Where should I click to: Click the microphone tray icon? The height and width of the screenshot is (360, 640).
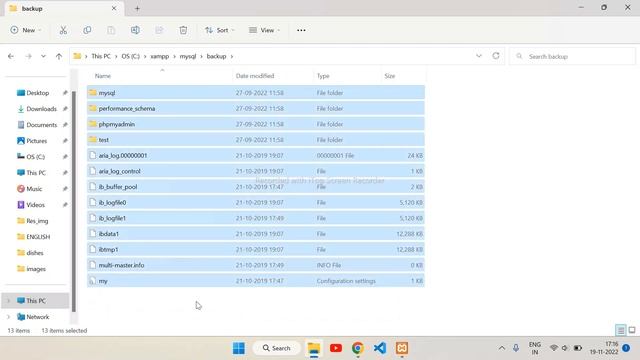(x=516, y=348)
